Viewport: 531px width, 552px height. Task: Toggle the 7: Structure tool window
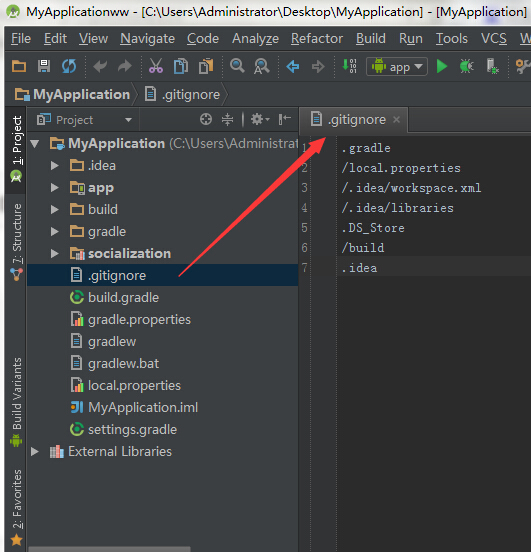pyautogui.click(x=16, y=242)
